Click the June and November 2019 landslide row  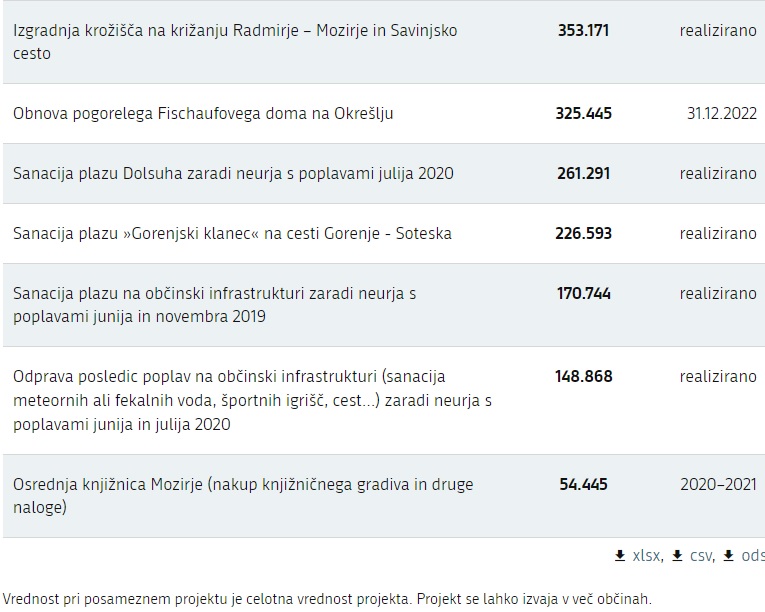tap(384, 305)
